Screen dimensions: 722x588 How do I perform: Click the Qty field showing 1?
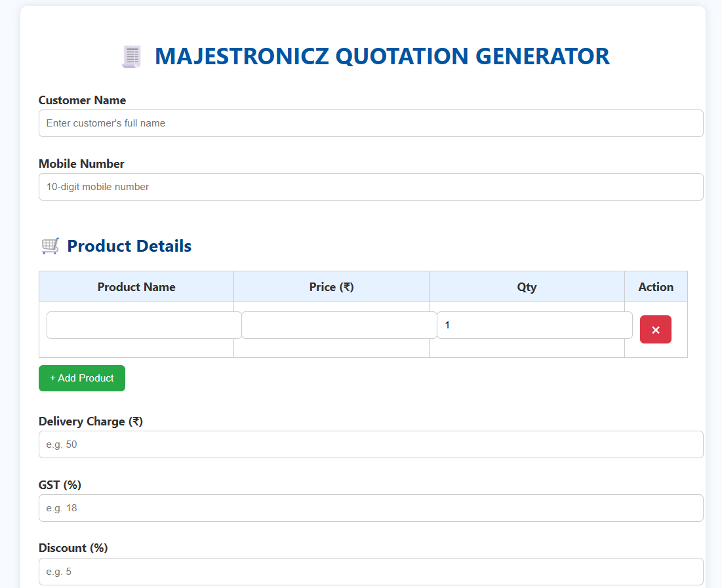point(534,325)
